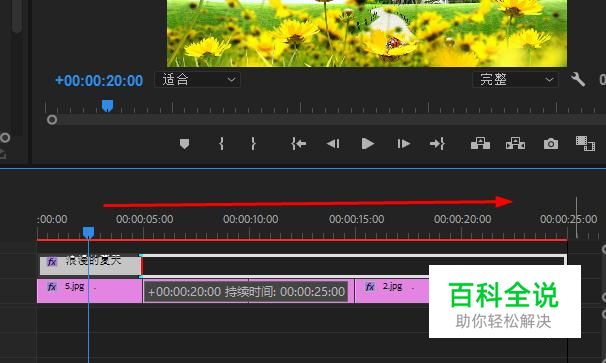
Task: Click the fx badge on title clip
Action: pyautogui.click(x=52, y=262)
